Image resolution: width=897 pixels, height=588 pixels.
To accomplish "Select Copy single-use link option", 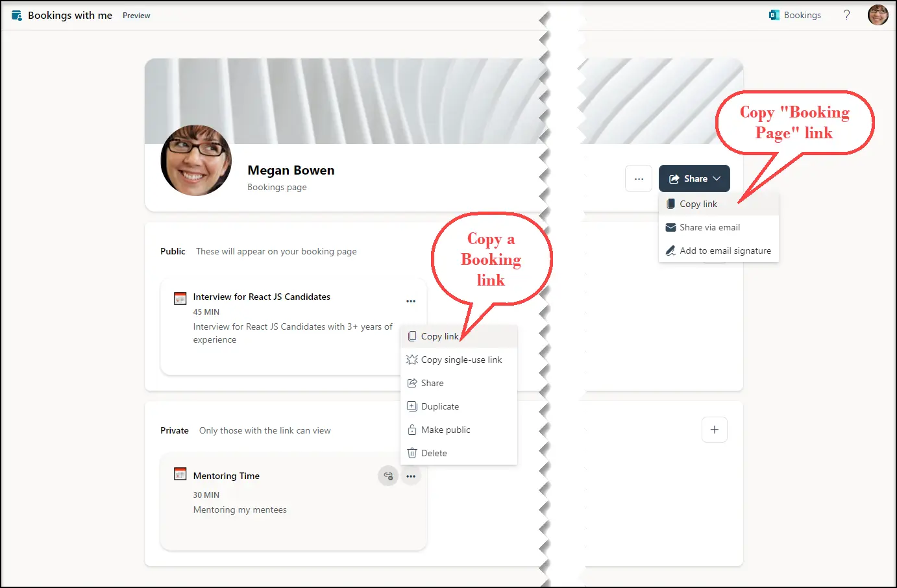I will [x=461, y=360].
